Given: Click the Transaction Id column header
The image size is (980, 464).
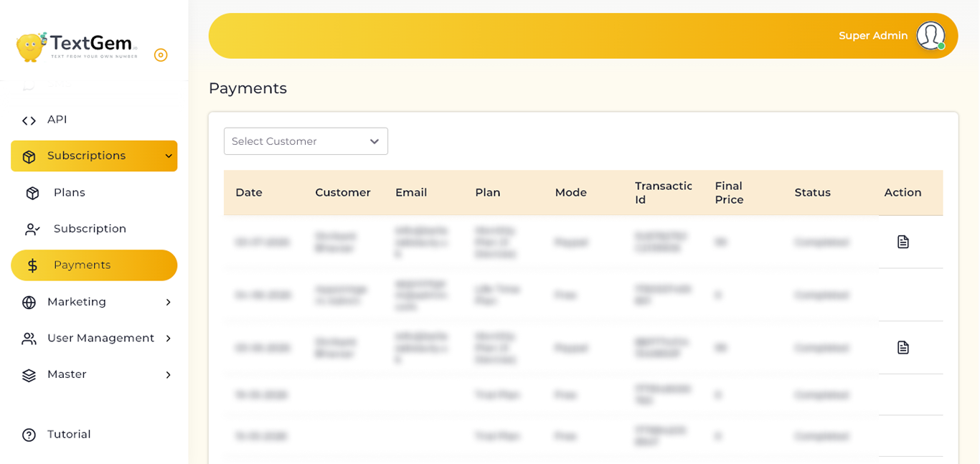Looking at the screenshot, I should click(664, 193).
